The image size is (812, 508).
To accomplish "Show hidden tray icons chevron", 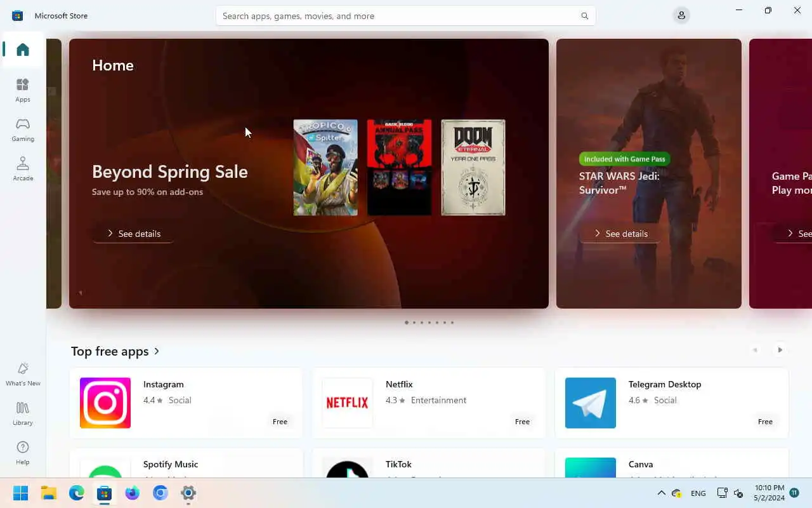I will pyautogui.click(x=661, y=493).
